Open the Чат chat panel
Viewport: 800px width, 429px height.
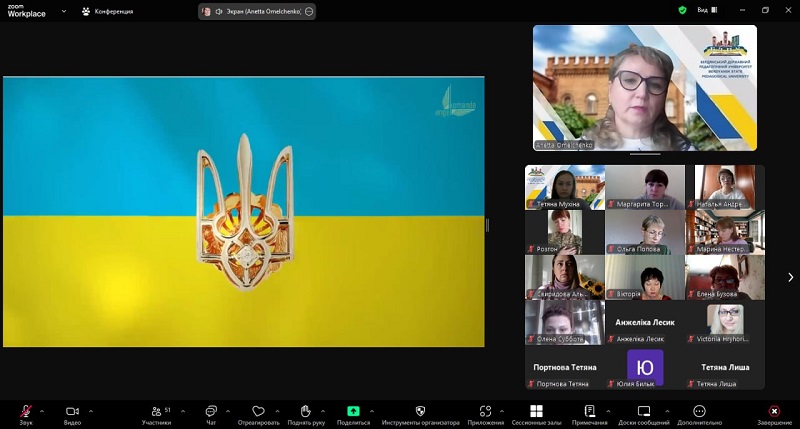click(211, 415)
